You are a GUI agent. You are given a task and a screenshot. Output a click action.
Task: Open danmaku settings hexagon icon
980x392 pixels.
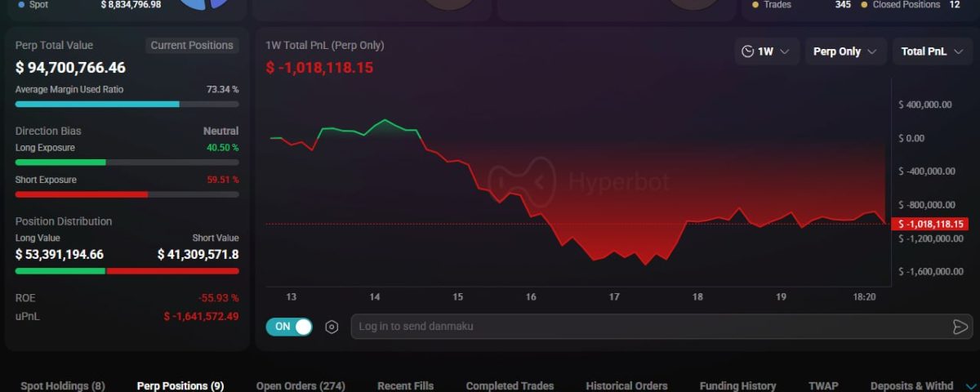tap(332, 327)
